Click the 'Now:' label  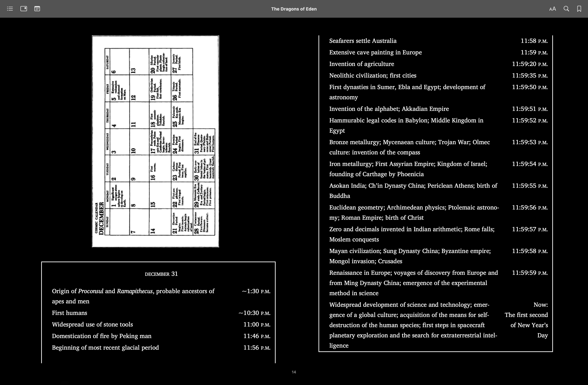541,305
